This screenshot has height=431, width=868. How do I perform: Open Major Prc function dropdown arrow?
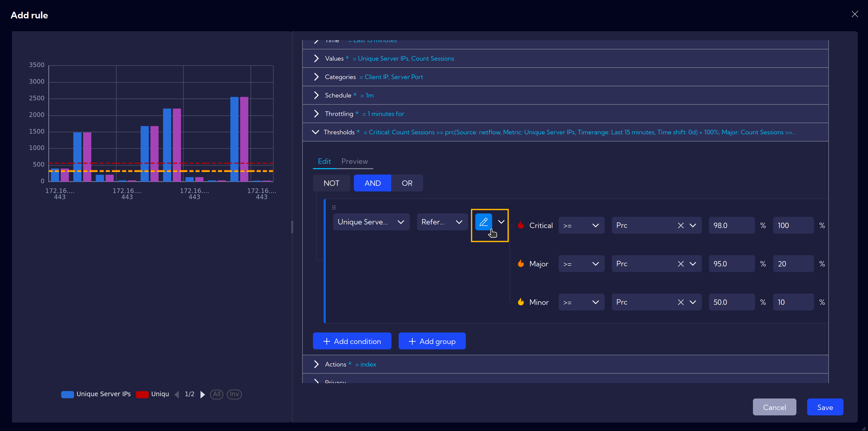(x=693, y=264)
